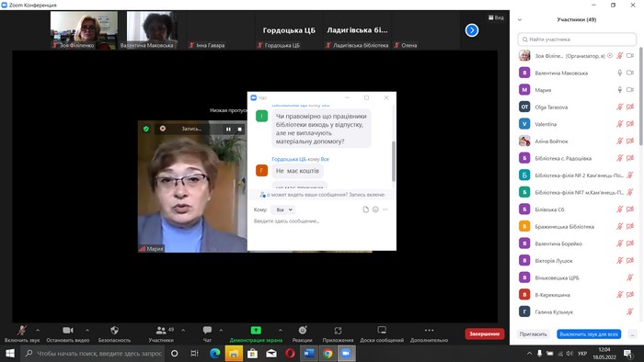Click muted mic icon for Віньковецька ЦРБ
Image resolution: width=644 pixels, height=362 pixels.
(x=630, y=277)
